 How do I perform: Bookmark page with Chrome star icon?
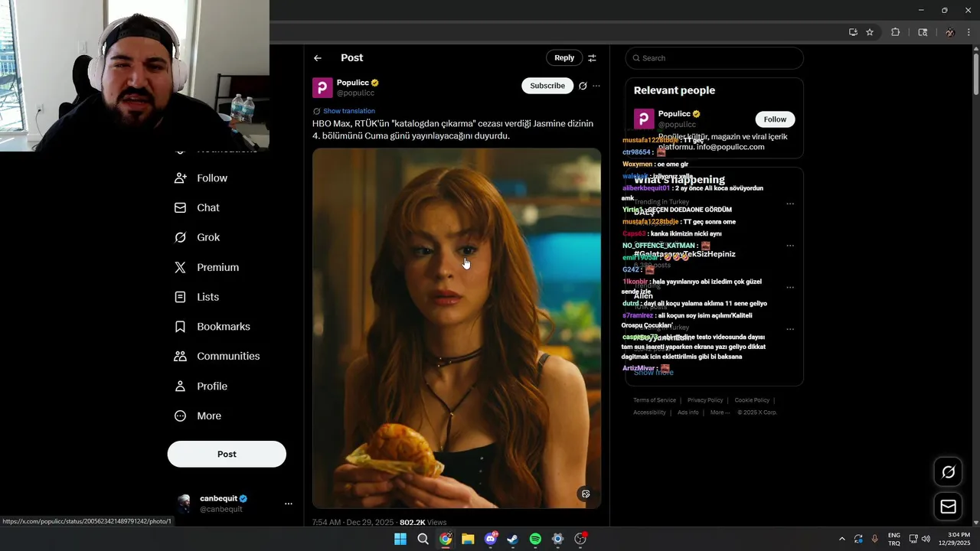870,32
